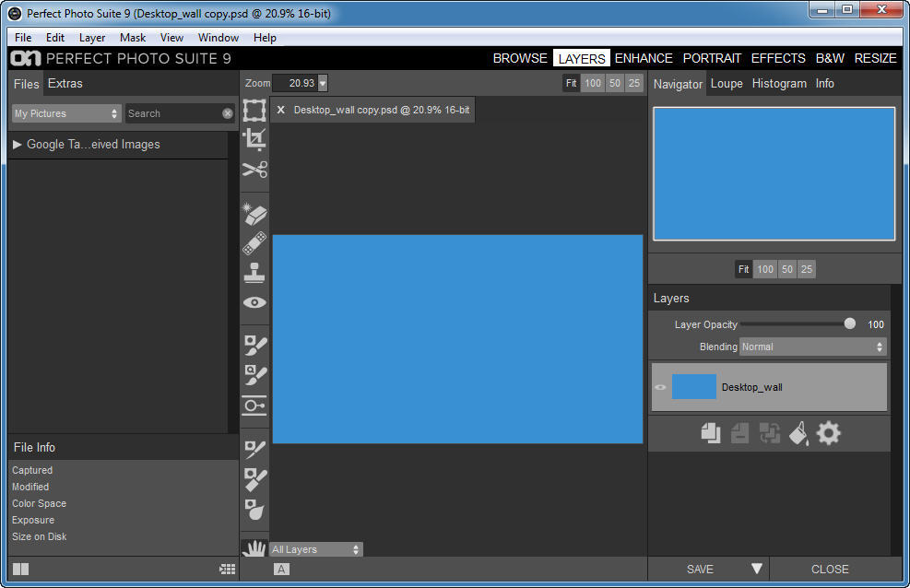Select the Perfect Eraser tool

[x=254, y=214]
